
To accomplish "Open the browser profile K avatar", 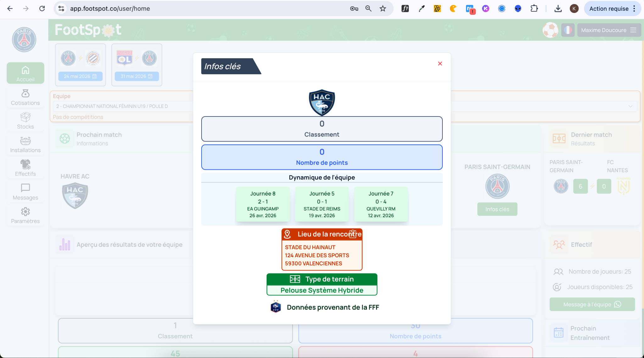I will (574, 9).
